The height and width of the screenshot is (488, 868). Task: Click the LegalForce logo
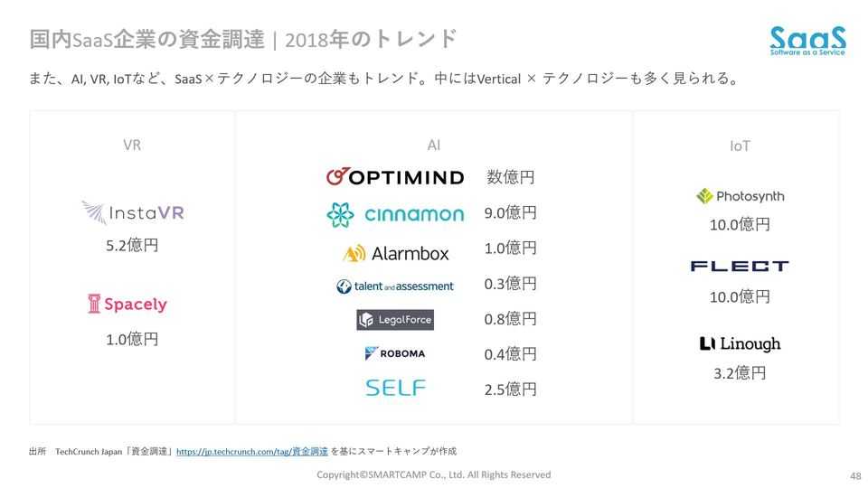[395, 320]
